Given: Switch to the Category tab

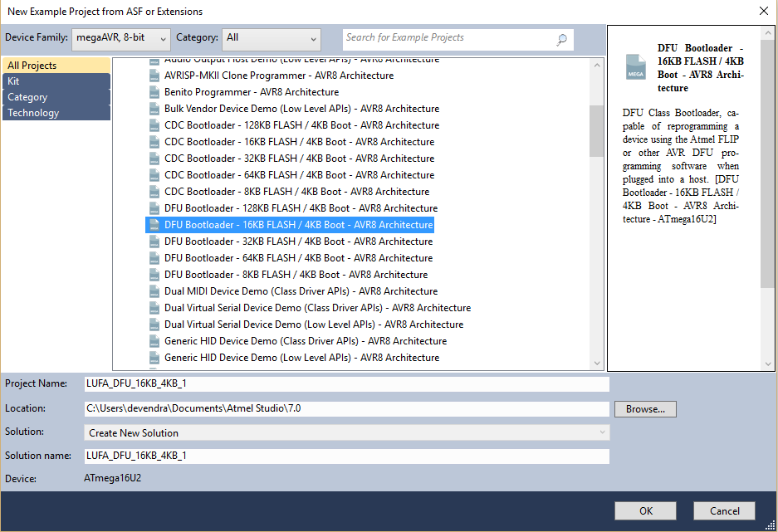Looking at the screenshot, I should (56, 97).
